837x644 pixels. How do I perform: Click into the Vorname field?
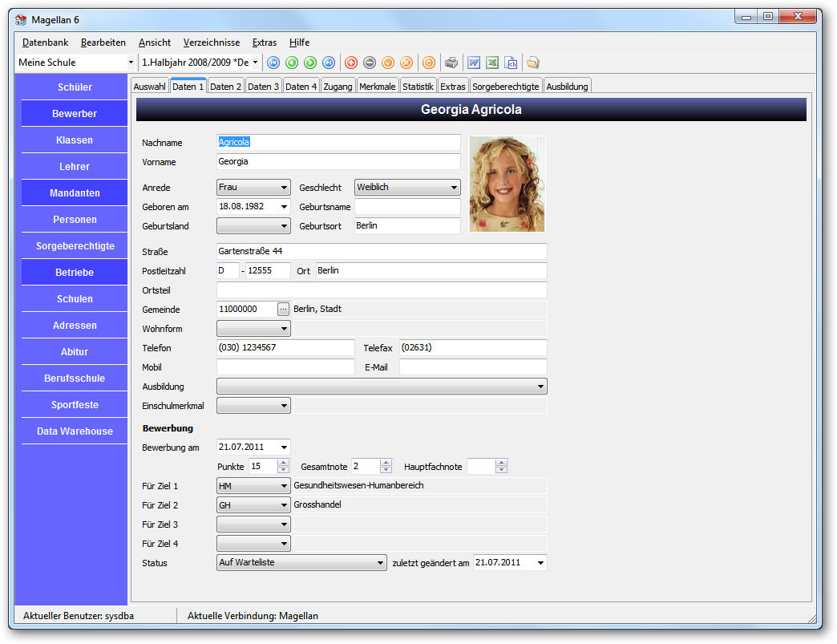click(x=338, y=162)
